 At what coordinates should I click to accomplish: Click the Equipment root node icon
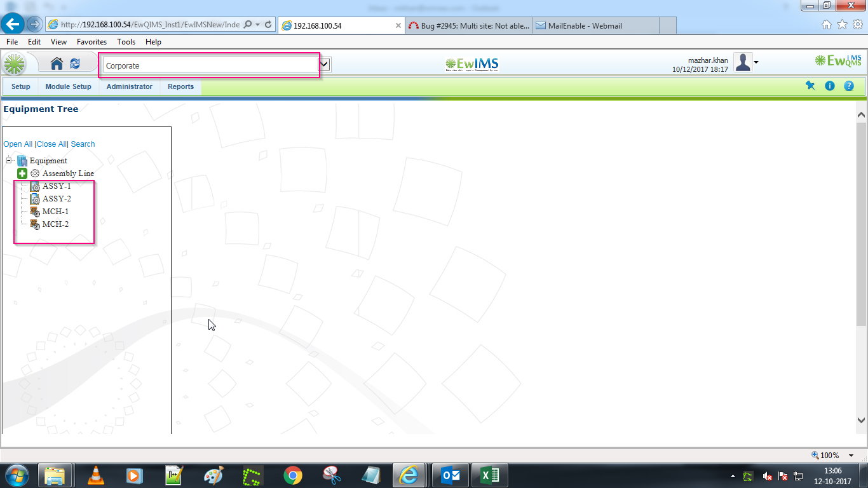(x=22, y=160)
